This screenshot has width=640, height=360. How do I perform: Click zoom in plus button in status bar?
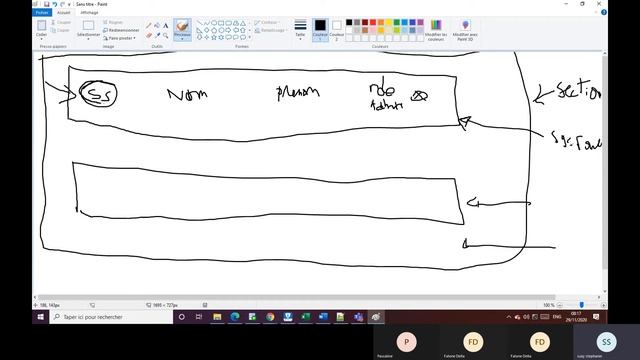(x=603, y=305)
